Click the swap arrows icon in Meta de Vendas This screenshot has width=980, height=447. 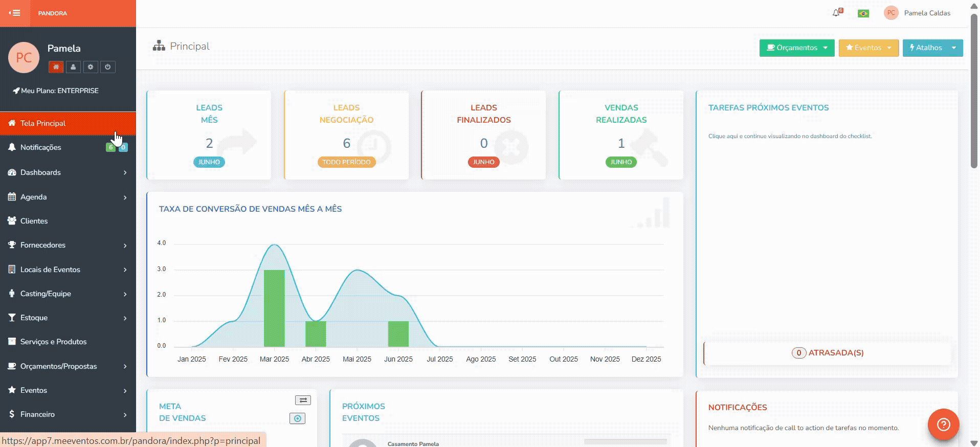tap(303, 400)
